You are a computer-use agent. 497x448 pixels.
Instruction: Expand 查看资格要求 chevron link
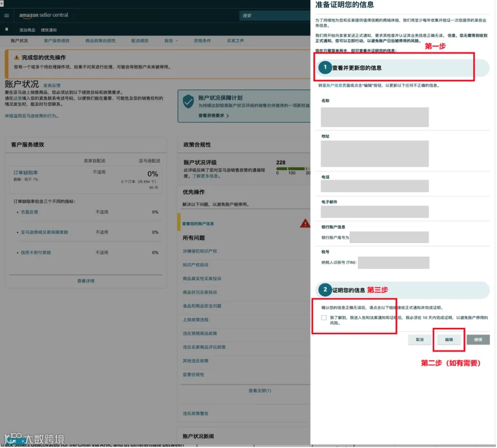click(x=214, y=116)
